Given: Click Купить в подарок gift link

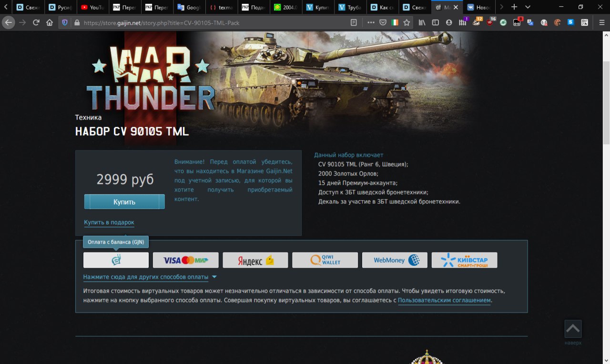Looking at the screenshot, I should click(109, 222).
